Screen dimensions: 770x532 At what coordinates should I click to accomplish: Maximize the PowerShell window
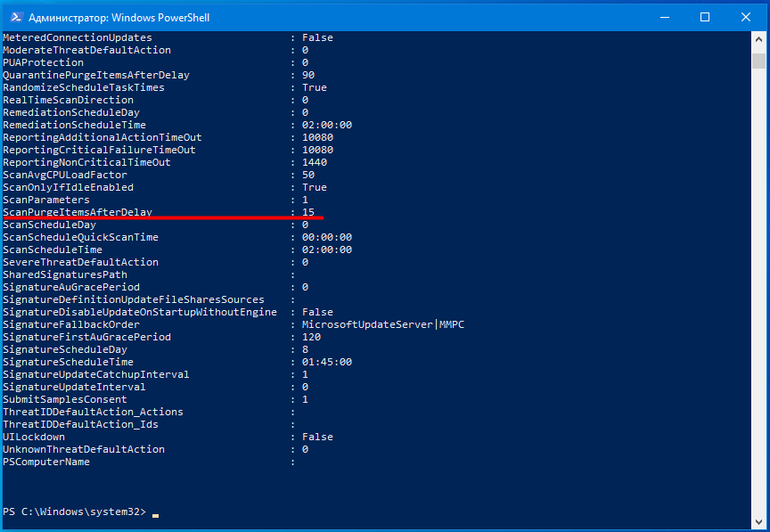pyautogui.click(x=705, y=17)
